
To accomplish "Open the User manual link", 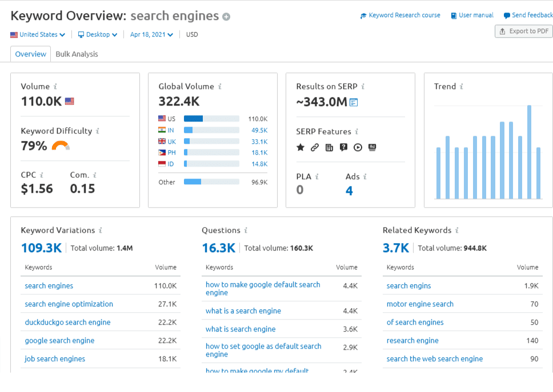I will pyautogui.click(x=472, y=15).
